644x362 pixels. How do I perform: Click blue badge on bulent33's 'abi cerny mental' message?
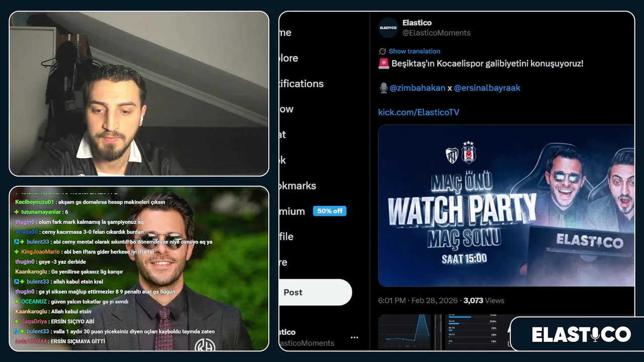click(17, 242)
